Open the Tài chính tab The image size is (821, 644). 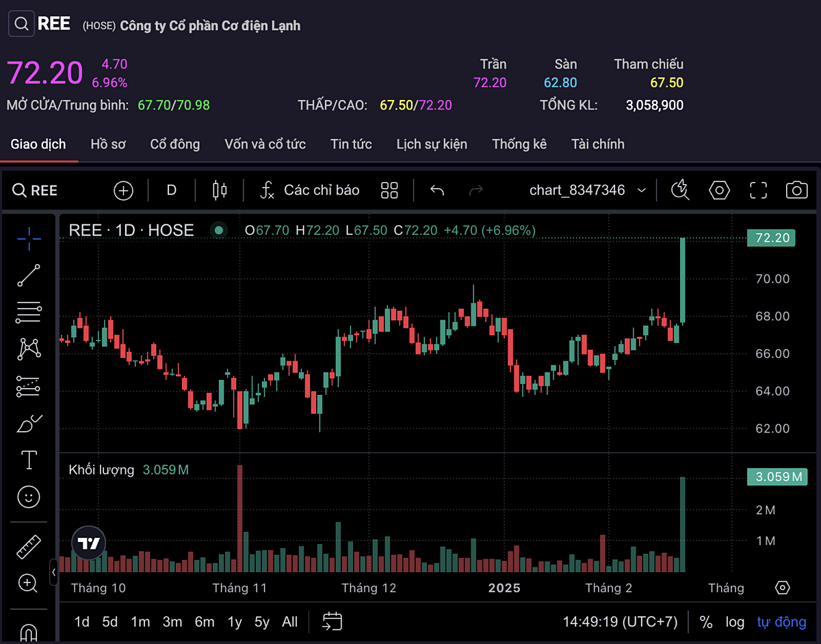point(597,144)
